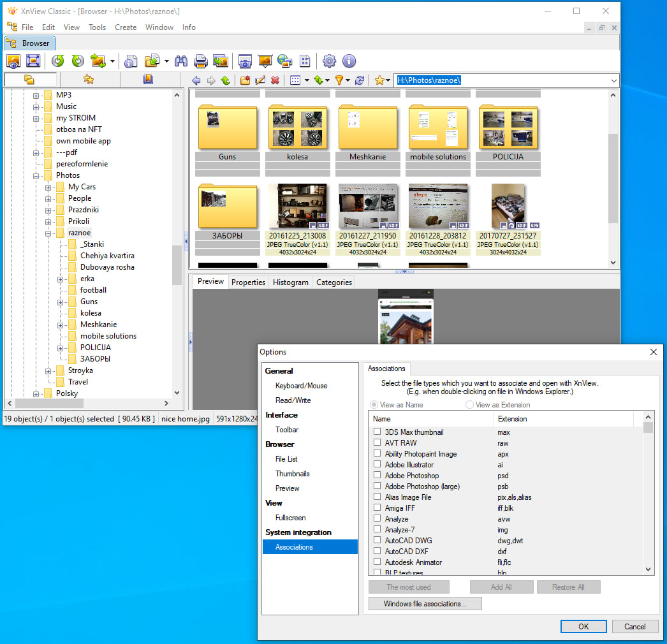Image resolution: width=667 pixels, height=644 pixels.
Task: Select the View as Extension radio button
Action: click(x=470, y=405)
